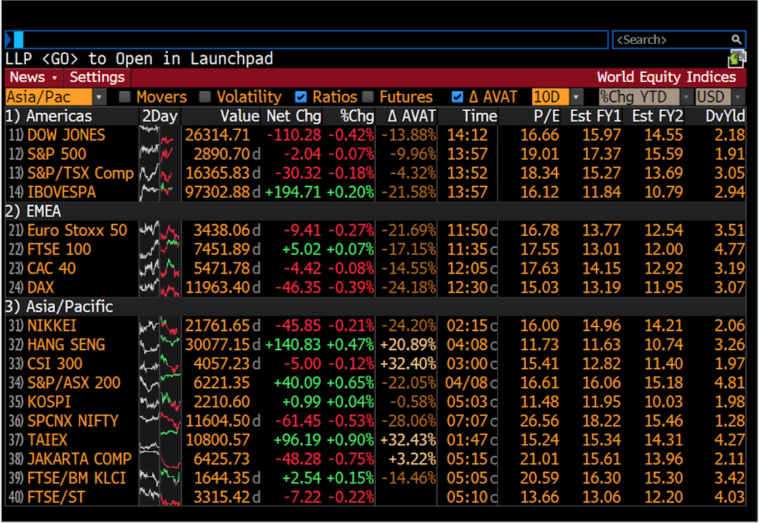
Task: Click S&P/ASX 200 time 04/08
Action: click(467, 383)
